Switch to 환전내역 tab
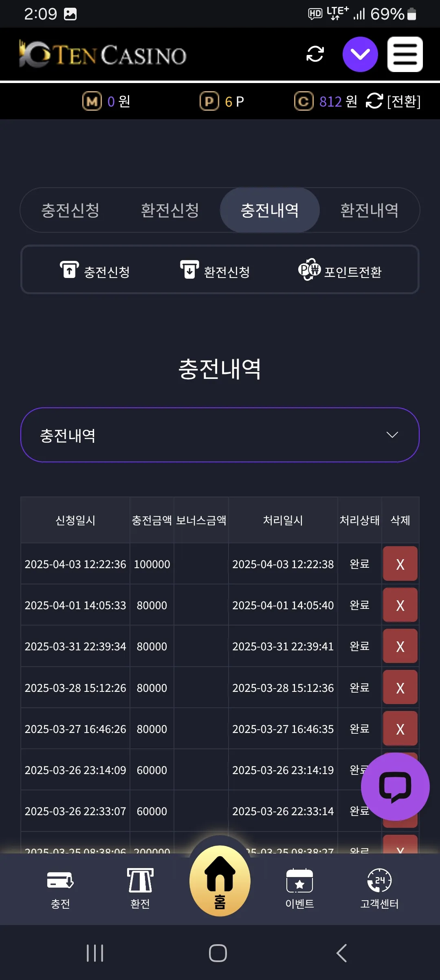Image resolution: width=440 pixels, height=980 pixels. [x=370, y=210]
